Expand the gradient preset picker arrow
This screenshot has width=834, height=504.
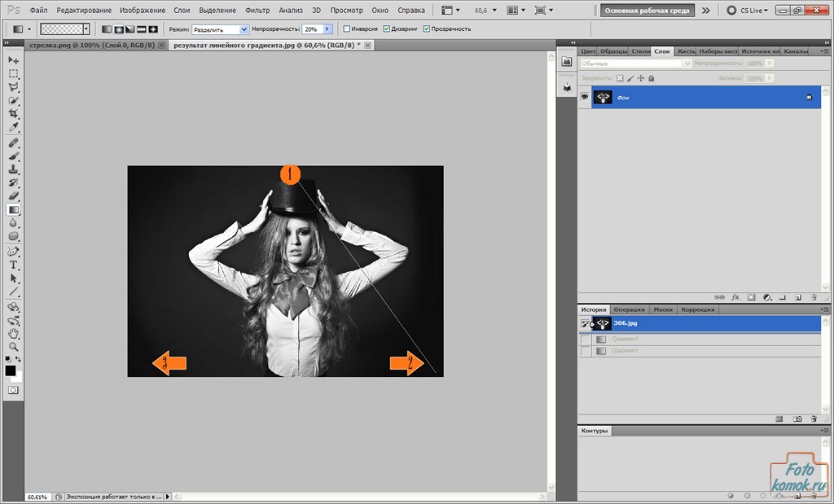[86, 28]
